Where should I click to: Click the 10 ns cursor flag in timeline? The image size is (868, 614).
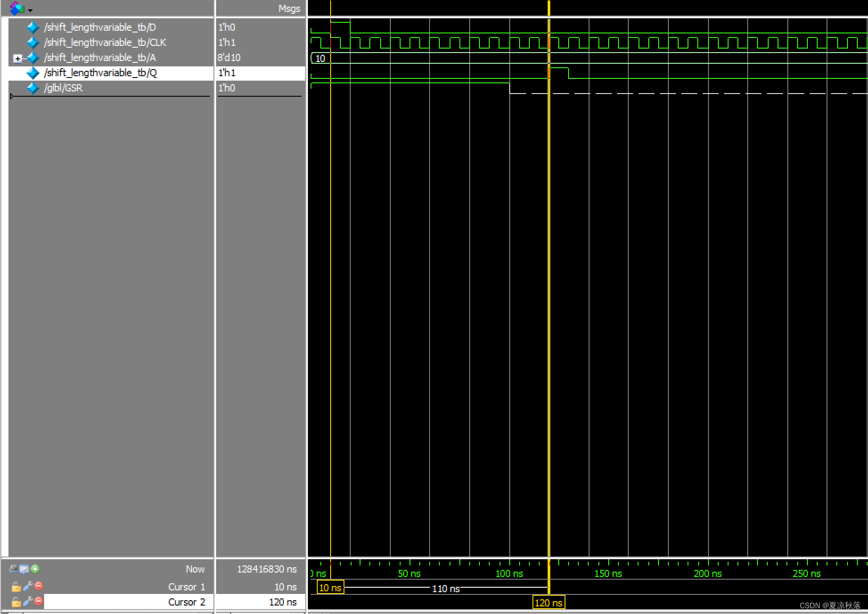click(330, 588)
